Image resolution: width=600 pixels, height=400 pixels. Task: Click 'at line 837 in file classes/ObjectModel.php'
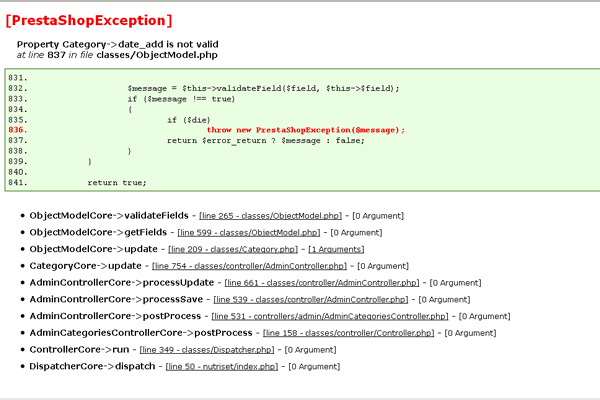coord(117,55)
